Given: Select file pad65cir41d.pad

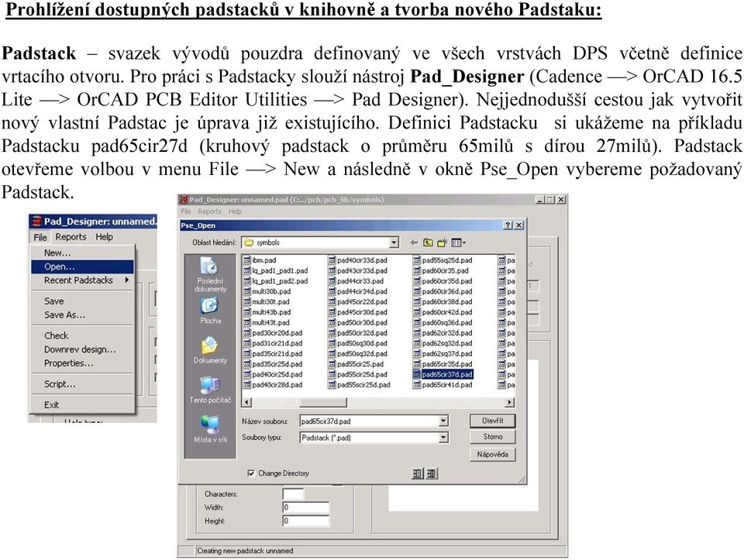Looking at the screenshot, I should (443, 384).
